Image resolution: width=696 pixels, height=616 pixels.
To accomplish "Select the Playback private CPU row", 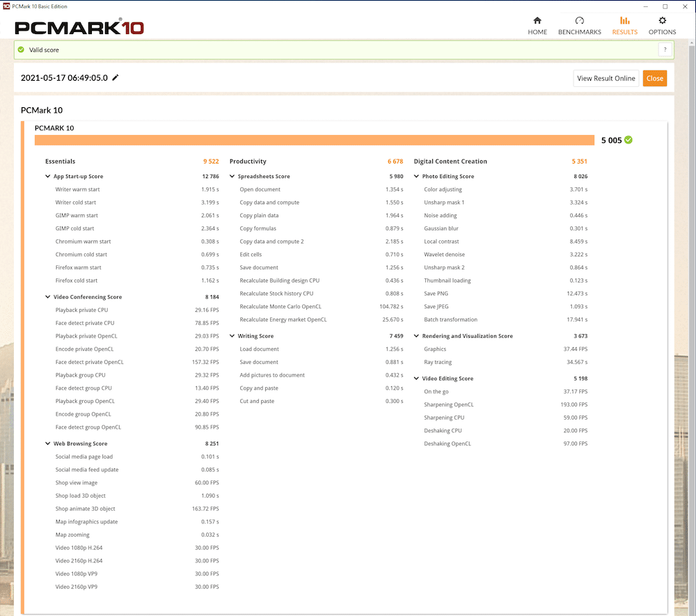I will (x=137, y=310).
